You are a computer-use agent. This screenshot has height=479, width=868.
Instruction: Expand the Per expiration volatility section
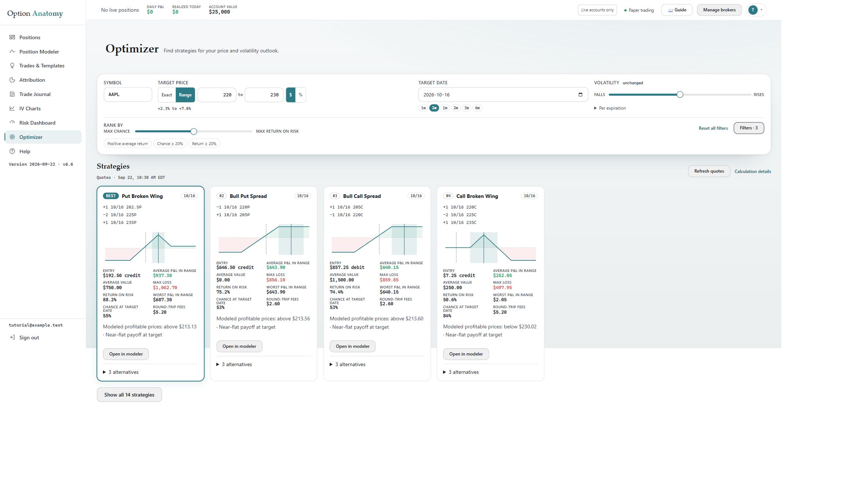click(610, 108)
